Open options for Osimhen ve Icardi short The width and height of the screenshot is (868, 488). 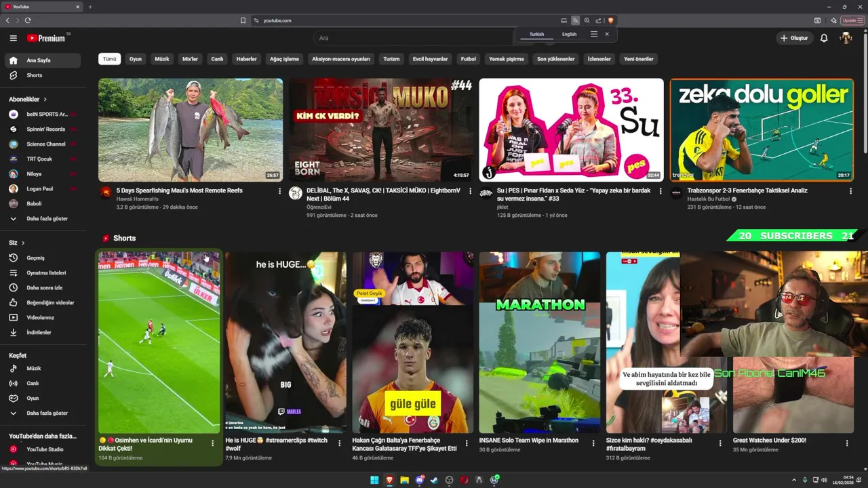pos(212,443)
